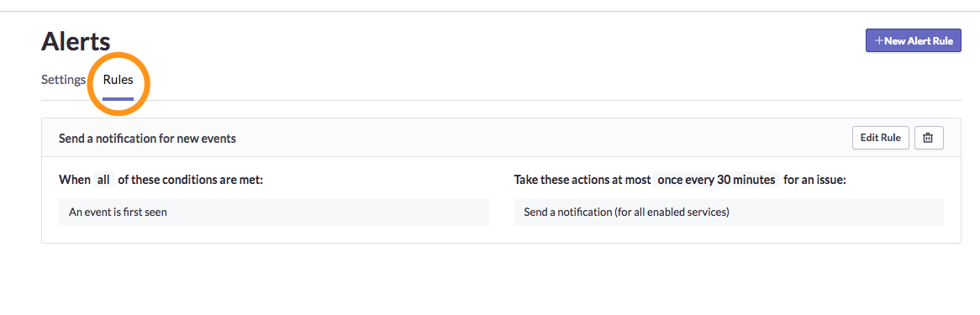Image resolution: width=980 pixels, height=315 pixels.
Task: Click the "once every 30 minutes" frequency badge
Action: pyautogui.click(x=716, y=180)
